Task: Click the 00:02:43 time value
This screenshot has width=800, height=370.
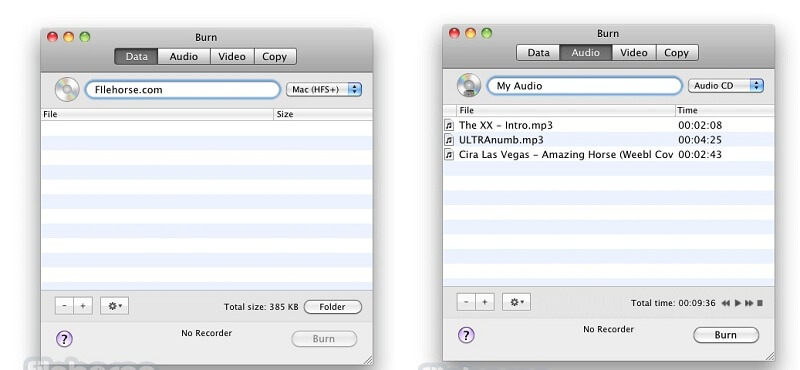Action: tap(700, 155)
